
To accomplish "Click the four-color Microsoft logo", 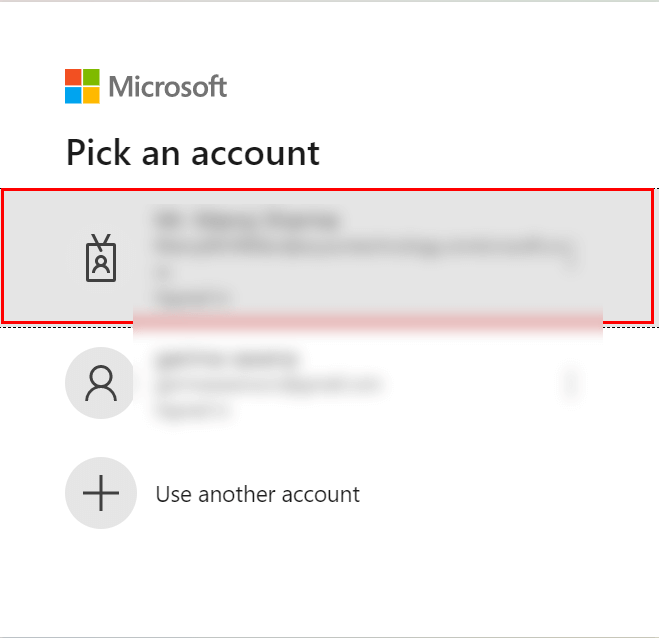I will tap(82, 86).
